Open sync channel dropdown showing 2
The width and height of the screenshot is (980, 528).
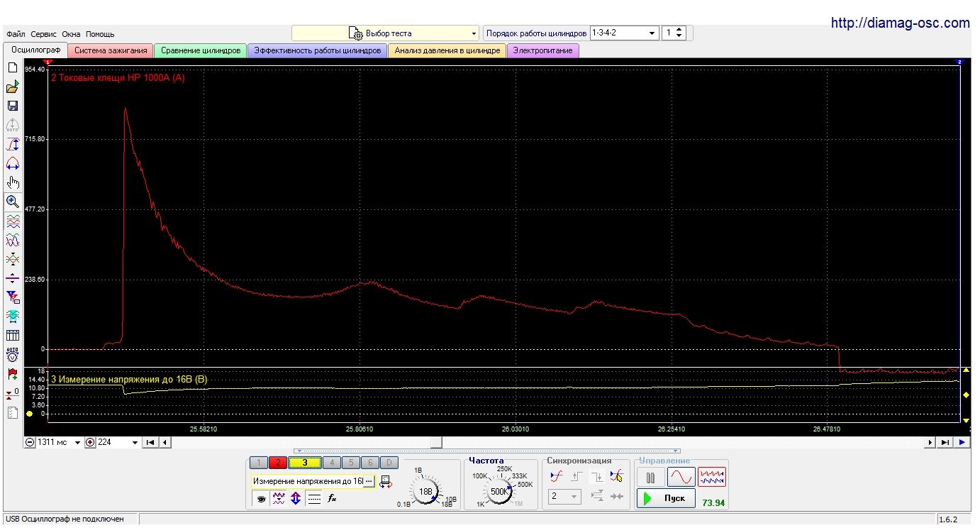click(565, 497)
